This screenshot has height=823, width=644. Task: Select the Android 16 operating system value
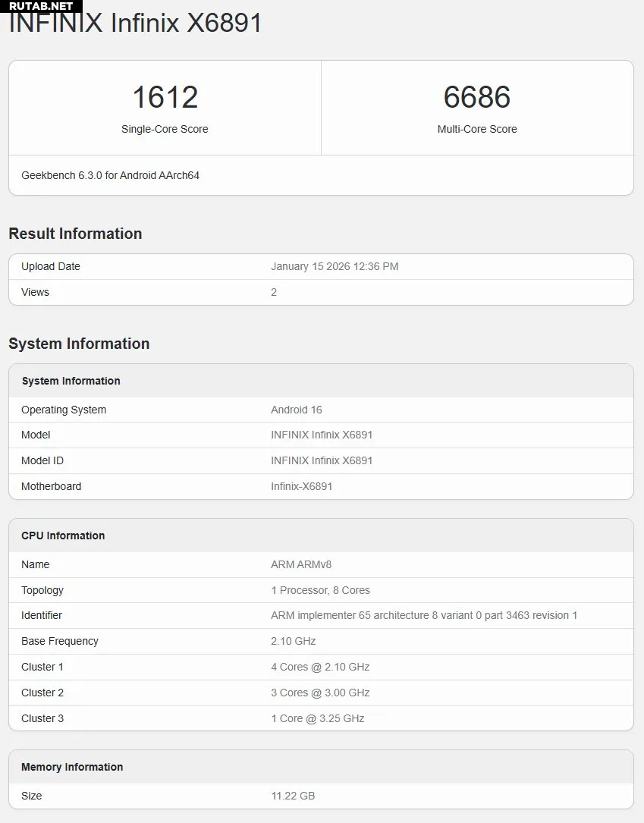point(296,410)
